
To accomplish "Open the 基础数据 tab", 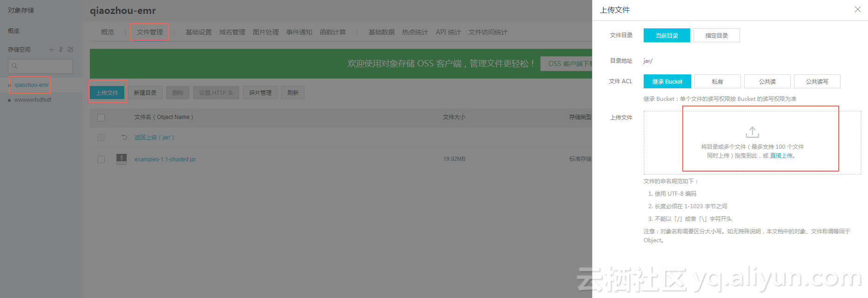I will click(382, 32).
